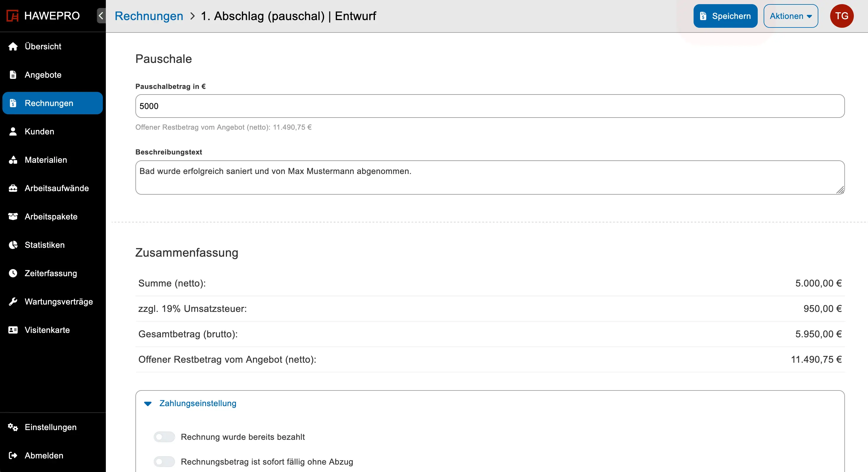Click the Statistiken pie chart icon
The width and height of the screenshot is (868, 472).
click(13, 245)
